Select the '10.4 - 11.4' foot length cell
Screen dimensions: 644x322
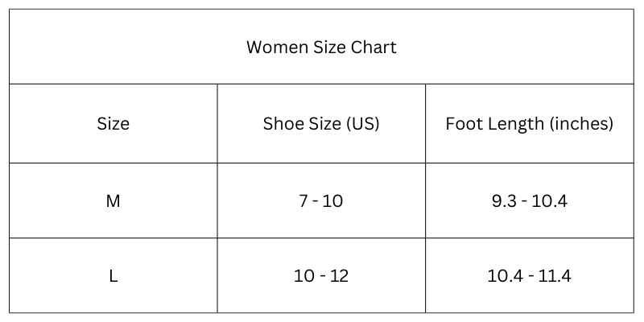529,276
